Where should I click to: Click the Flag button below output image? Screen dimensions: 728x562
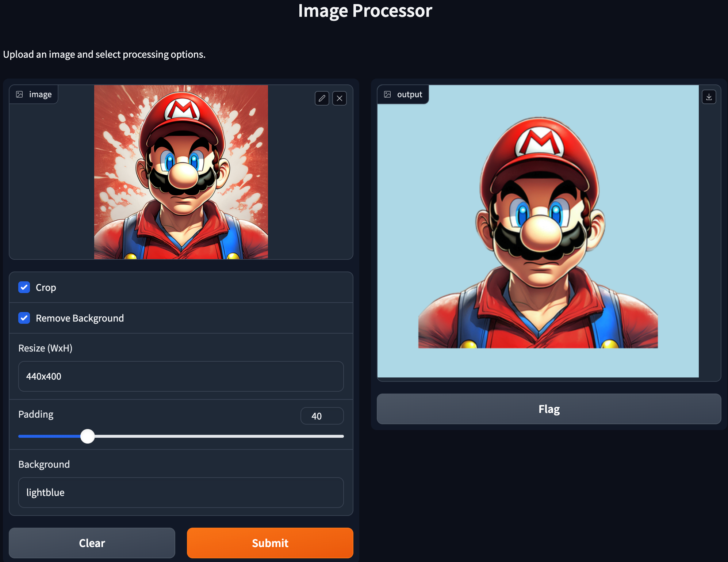click(549, 409)
